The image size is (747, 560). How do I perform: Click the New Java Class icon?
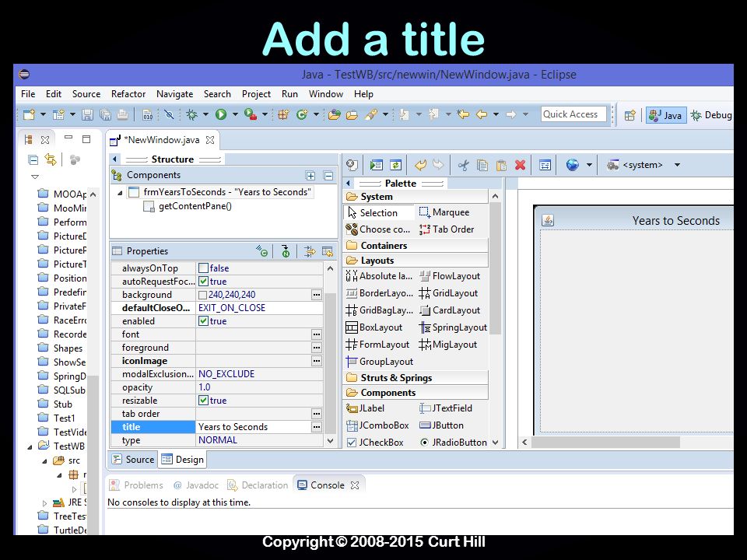[x=302, y=115]
